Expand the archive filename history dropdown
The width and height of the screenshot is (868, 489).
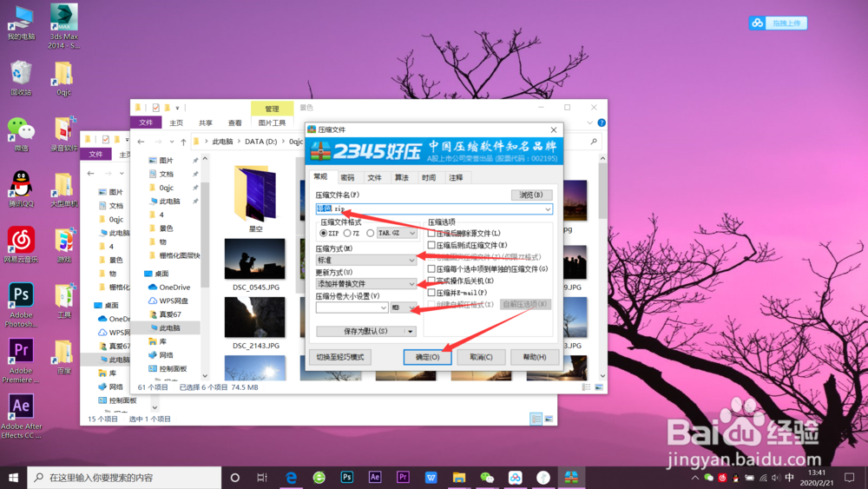[x=548, y=208]
